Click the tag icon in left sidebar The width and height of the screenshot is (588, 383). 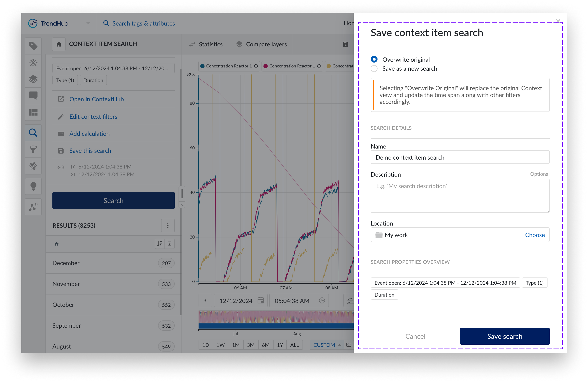pyautogui.click(x=33, y=46)
